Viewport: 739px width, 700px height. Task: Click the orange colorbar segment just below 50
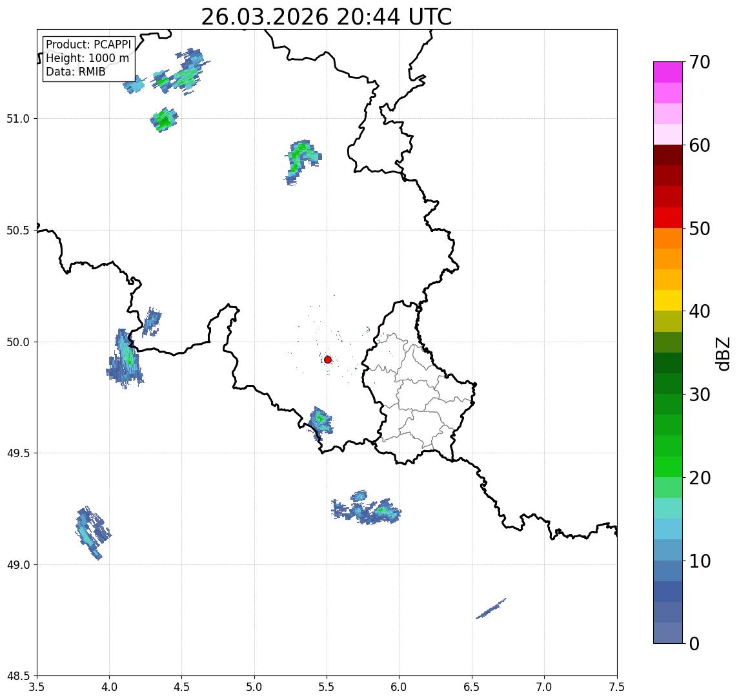[x=668, y=238]
